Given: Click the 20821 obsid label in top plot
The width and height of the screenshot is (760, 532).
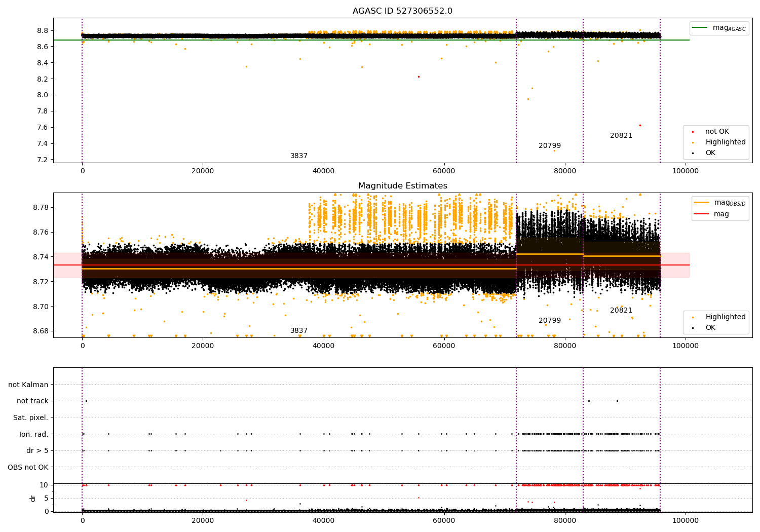Looking at the screenshot, I should click(621, 136).
